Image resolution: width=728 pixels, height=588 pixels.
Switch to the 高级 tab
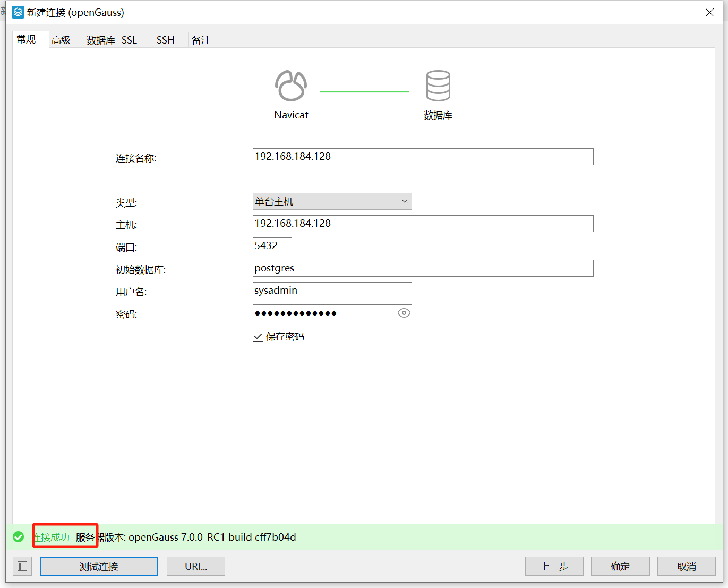(x=61, y=39)
